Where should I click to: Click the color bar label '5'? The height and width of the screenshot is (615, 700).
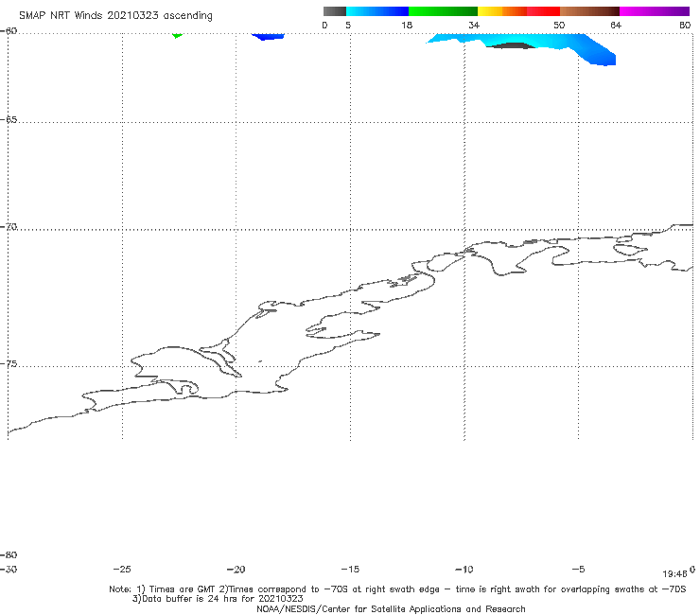pyautogui.click(x=348, y=25)
